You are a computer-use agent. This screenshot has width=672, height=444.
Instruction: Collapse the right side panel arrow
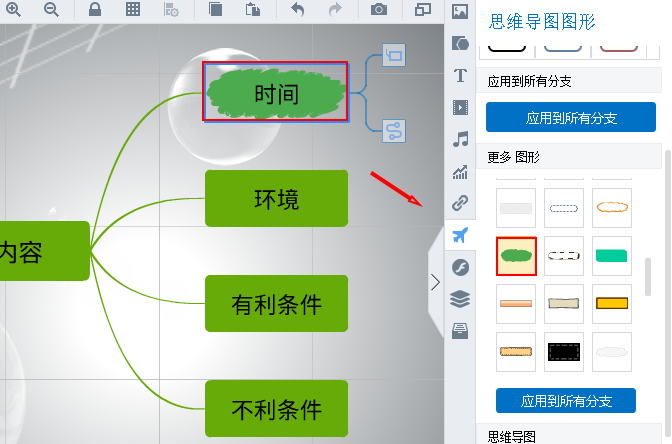(435, 282)
